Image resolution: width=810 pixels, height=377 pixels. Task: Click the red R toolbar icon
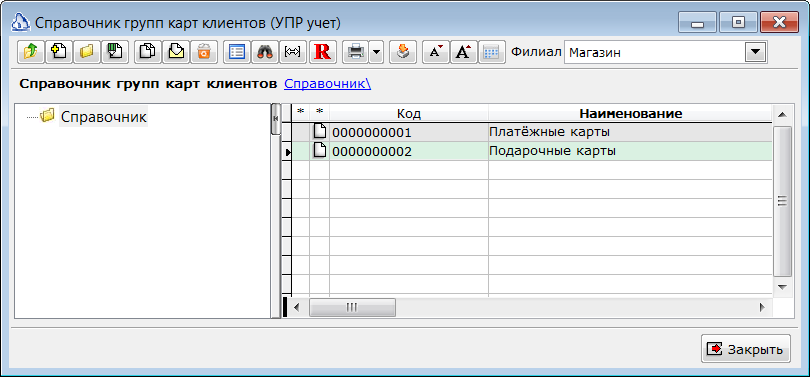(x=323, y=52)
